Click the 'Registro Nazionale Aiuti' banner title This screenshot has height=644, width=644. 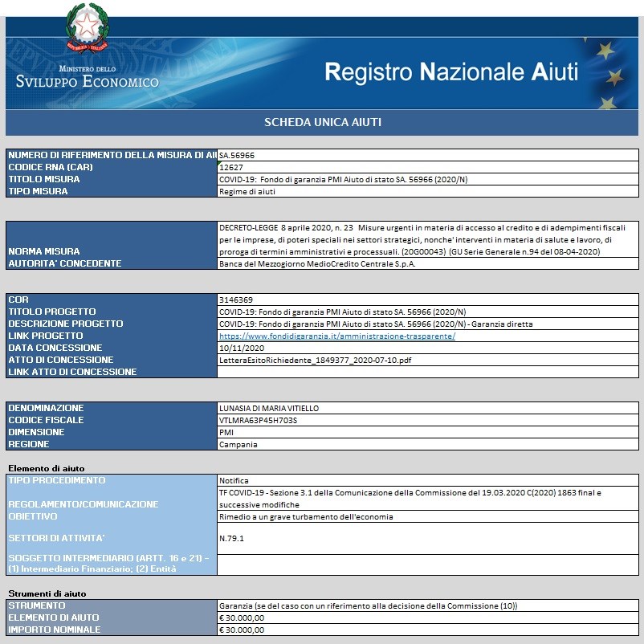coord(451,72)
